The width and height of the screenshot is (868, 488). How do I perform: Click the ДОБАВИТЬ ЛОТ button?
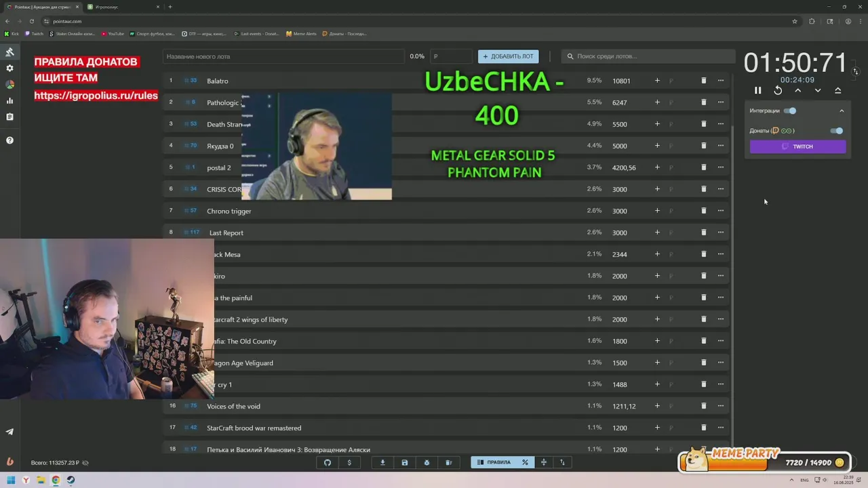tap(509, 56)
